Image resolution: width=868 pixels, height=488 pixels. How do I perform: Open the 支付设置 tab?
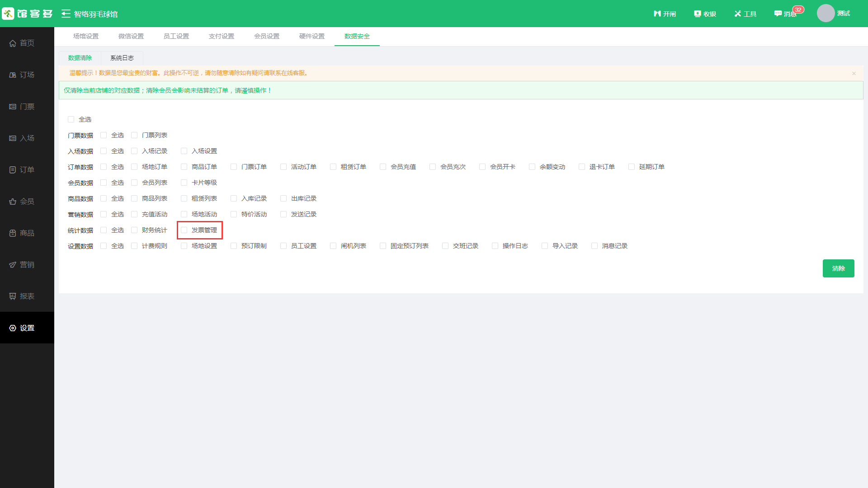coord(222,36)
